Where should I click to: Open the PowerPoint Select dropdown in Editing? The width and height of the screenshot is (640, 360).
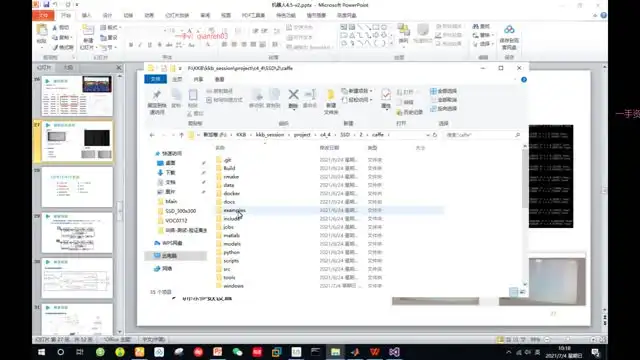[484, 44]
